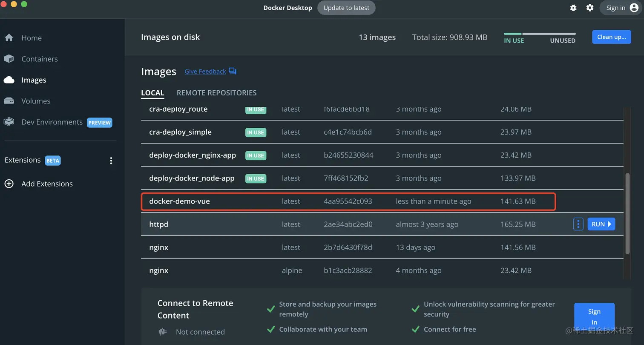This screenshot has width=644, height=345.
Task: Go to Home in sidebar
Action: [x=32, y=38]
